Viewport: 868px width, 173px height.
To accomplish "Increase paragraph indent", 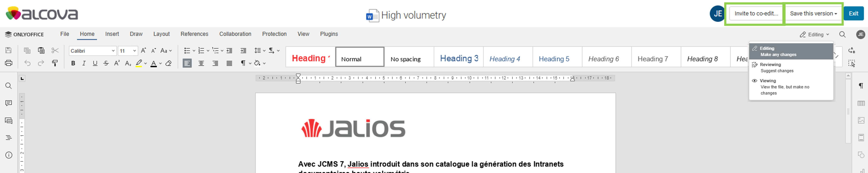I will tap(243, 51).
